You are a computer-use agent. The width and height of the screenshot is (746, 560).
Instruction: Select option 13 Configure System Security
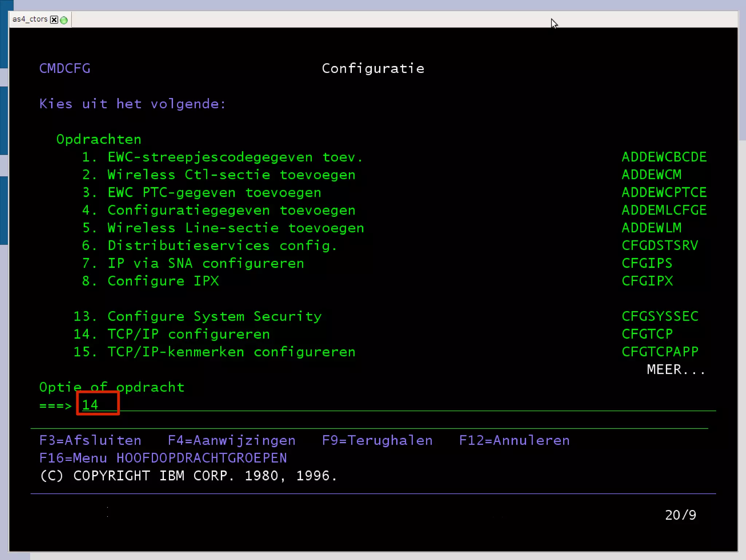214,316
